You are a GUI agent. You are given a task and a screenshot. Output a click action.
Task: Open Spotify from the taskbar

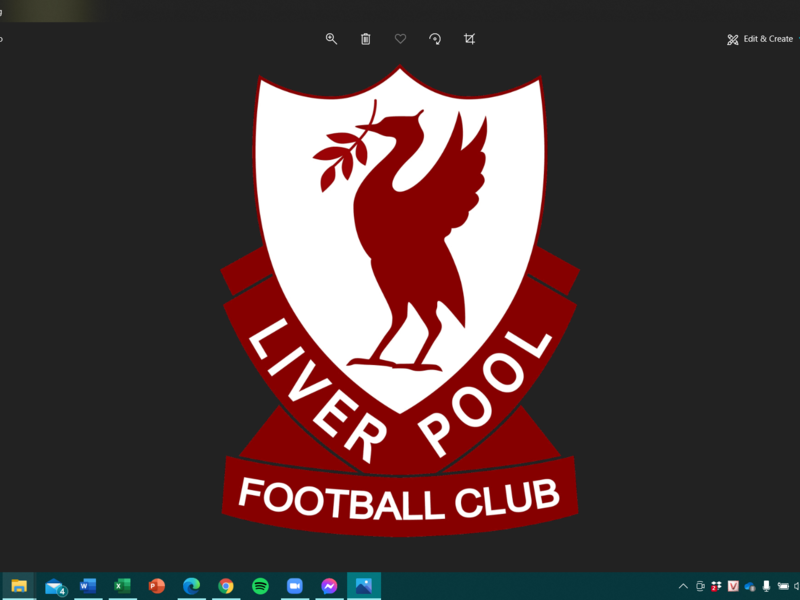(x=260, y=586)
